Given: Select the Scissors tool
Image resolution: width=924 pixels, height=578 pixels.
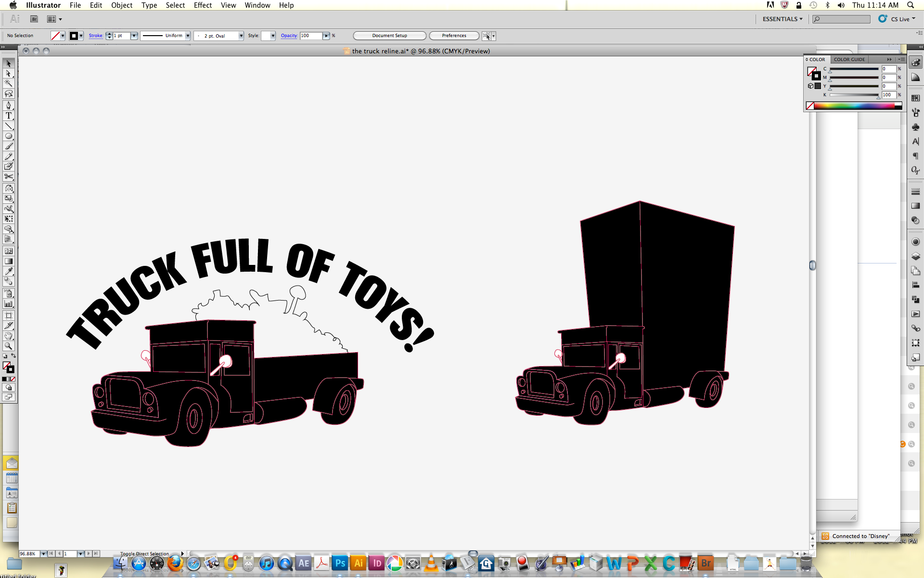Looking at the screenshot, I should 9,177.
